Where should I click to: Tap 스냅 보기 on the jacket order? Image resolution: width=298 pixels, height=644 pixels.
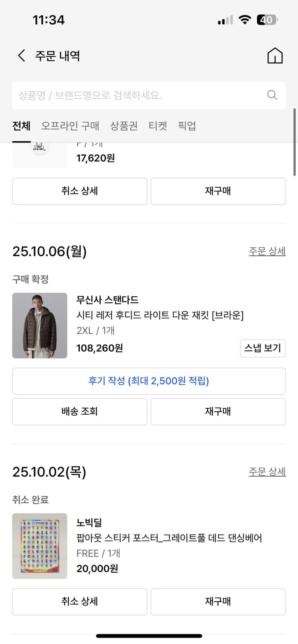pos(263,349)
